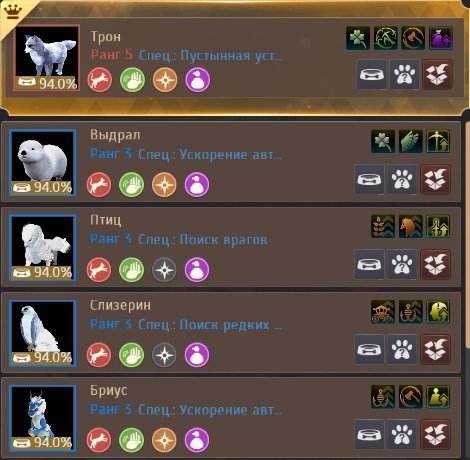
Task: Click Спец.: Поиск врагов link
Action: click(x=203, y=239)
